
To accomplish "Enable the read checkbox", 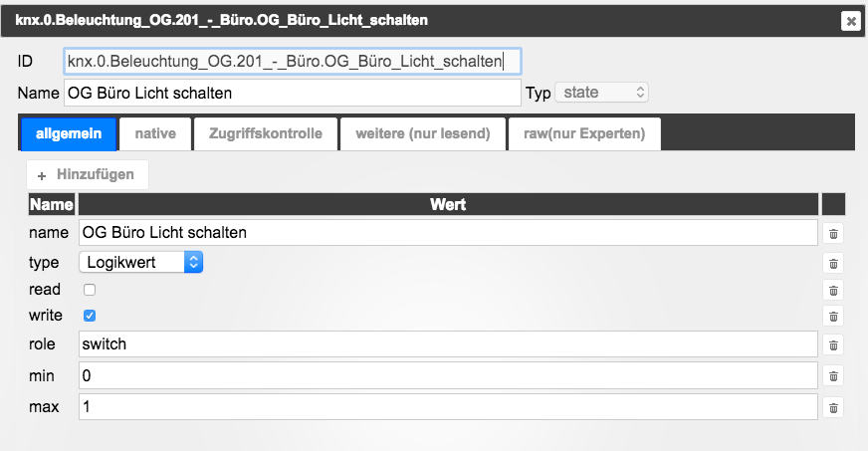I will point(90,290).
